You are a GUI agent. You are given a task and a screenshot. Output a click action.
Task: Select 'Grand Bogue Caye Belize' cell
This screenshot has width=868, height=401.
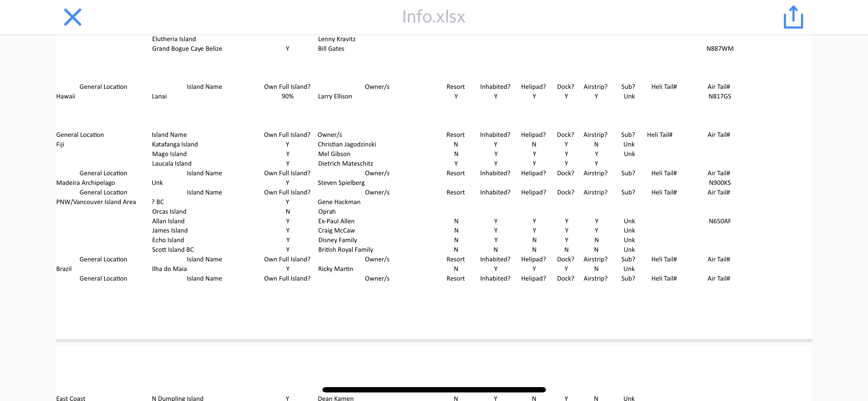[187, 48]
